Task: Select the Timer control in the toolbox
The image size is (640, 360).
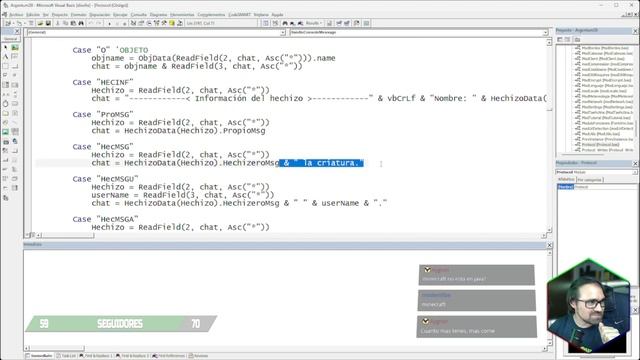Action: point(6,104)
